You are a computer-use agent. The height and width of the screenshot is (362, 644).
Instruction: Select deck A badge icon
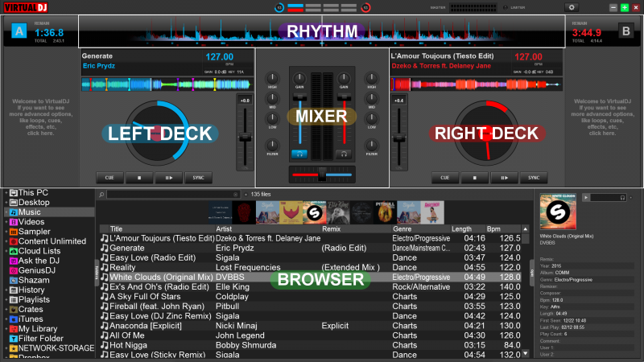[19, 31]
